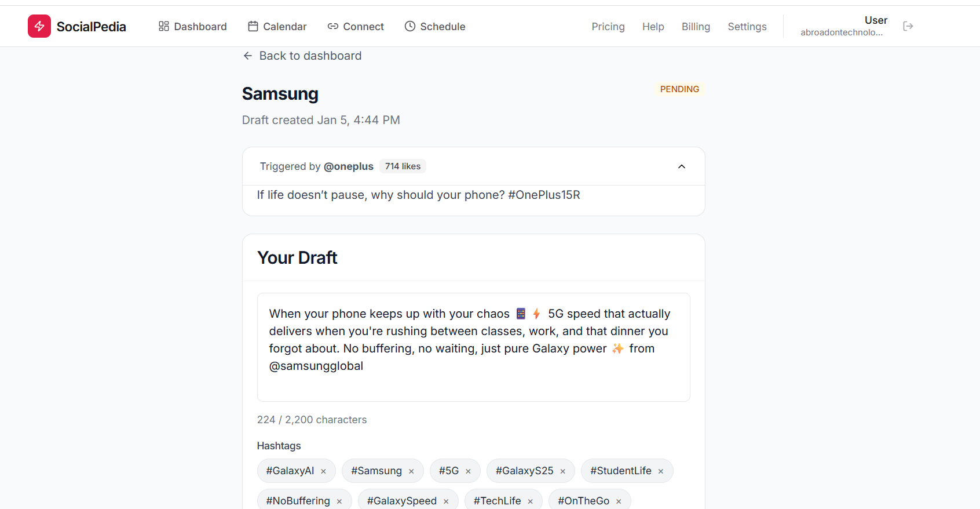Screen dimensions: 980x509
Task: Remove the #GalaxyAI hashtag
Action: tap(323, 471)
